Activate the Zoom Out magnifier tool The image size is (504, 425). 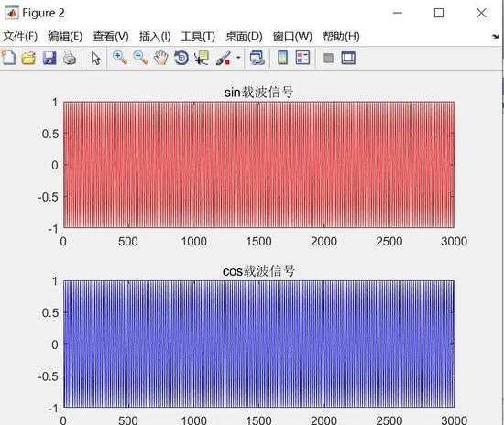(x=140, y=58)
